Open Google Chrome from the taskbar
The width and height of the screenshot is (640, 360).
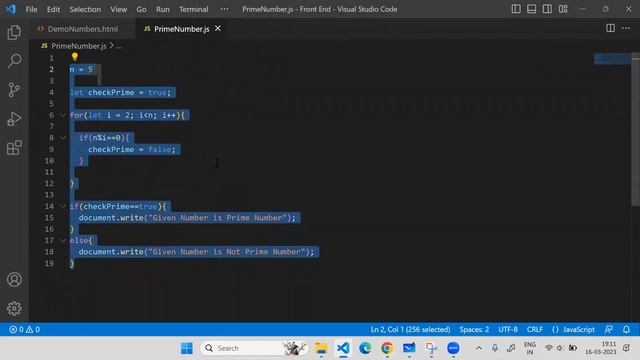click(x=387, y=348)
